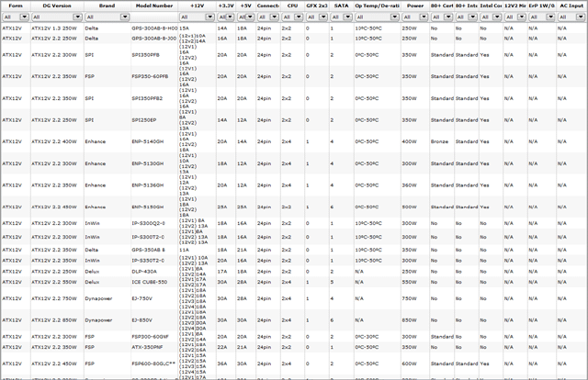Open the ErP 1W/0 filter dropdown
Image resolution: width=588 pixels, height=380 pixels.
pos(541,17)
